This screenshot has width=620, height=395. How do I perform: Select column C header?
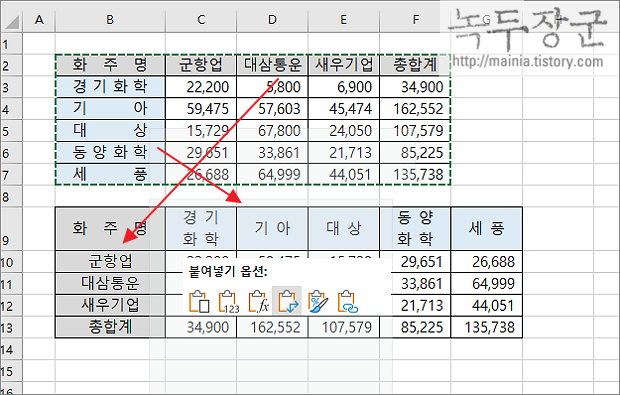tap(201, 20)
